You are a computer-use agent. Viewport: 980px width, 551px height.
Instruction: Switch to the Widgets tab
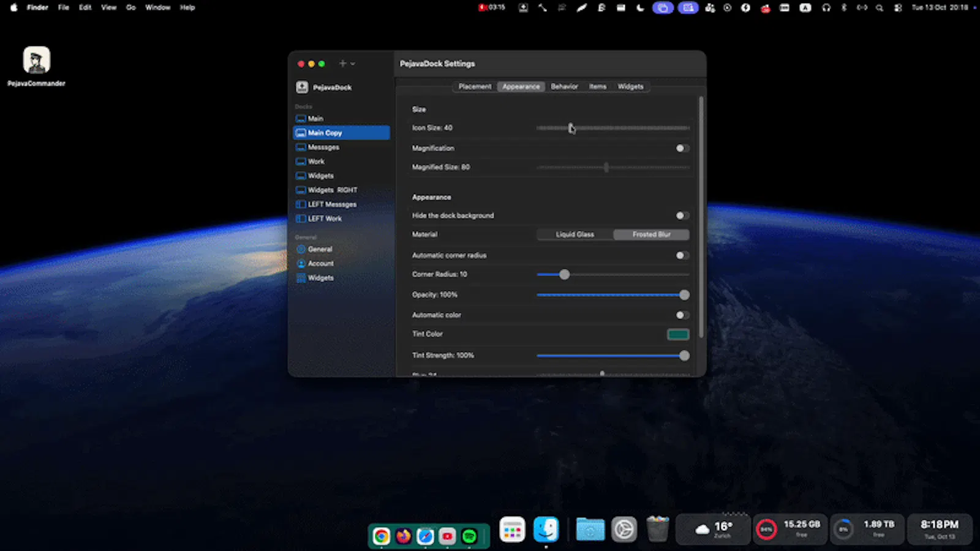tap(630, 86)
